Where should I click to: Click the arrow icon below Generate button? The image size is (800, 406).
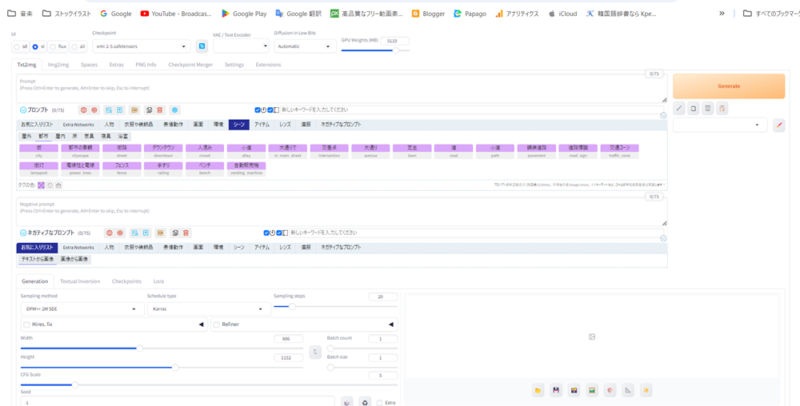(679, 108)
